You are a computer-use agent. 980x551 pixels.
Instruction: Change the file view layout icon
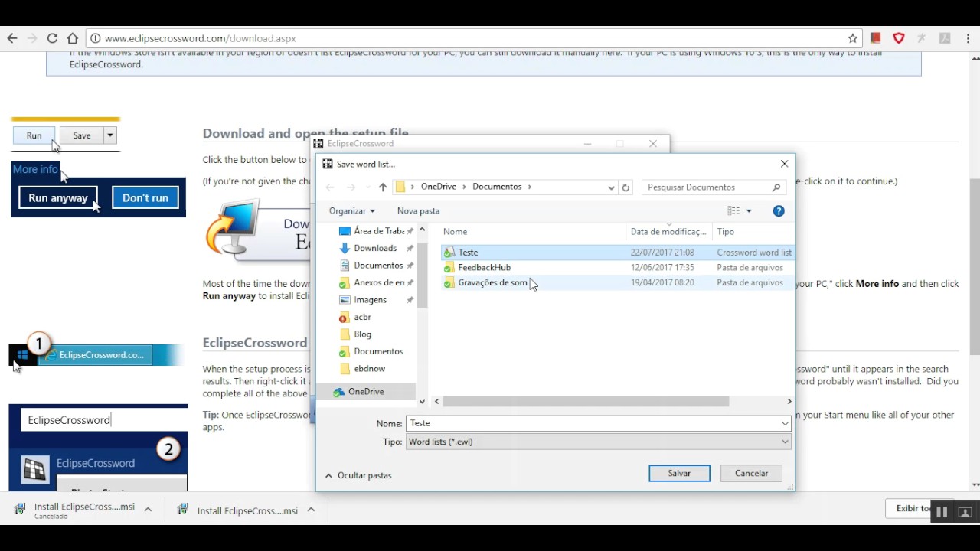click(733, 211)
